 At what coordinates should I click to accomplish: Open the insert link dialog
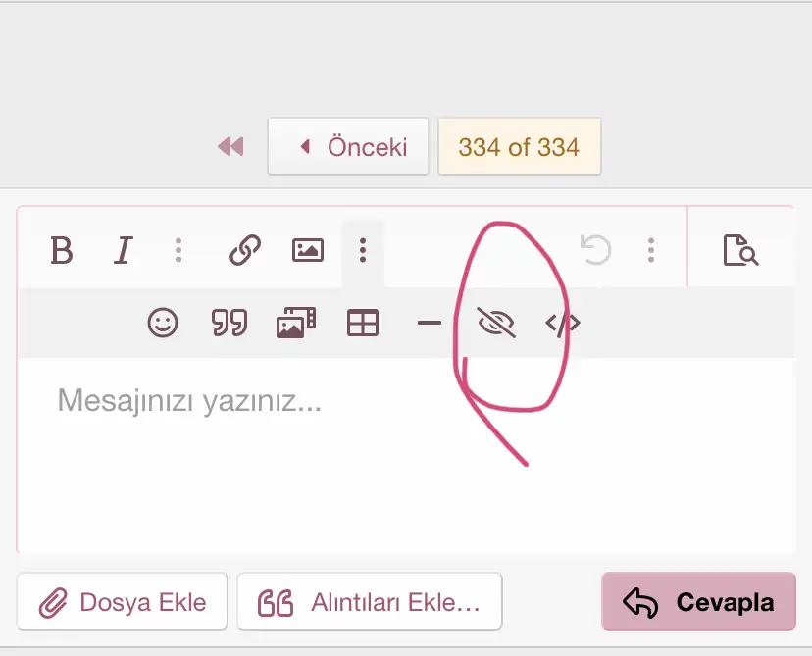point(244,251)
